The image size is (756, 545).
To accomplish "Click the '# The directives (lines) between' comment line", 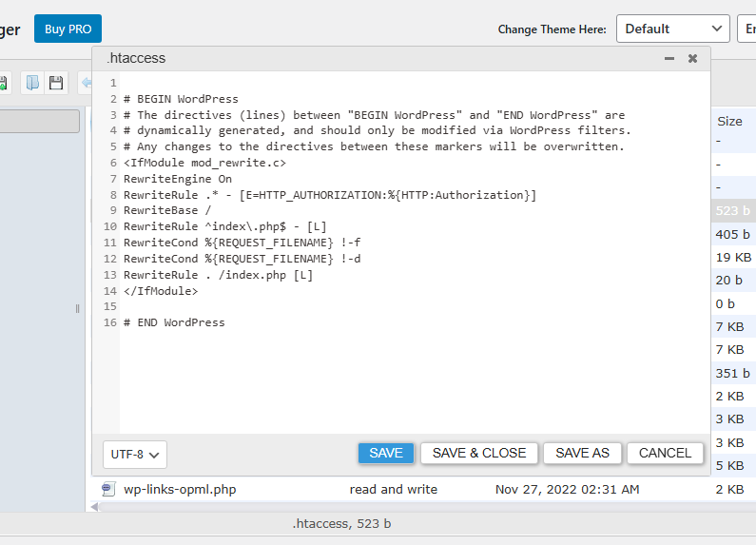I will [374, 115].
